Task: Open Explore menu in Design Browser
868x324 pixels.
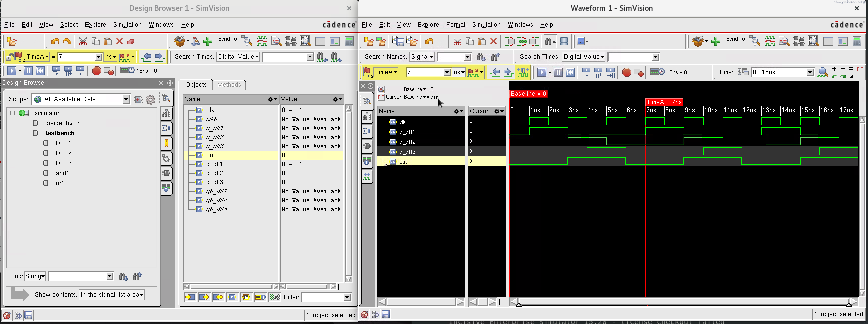Action: (x=96, y=24)
